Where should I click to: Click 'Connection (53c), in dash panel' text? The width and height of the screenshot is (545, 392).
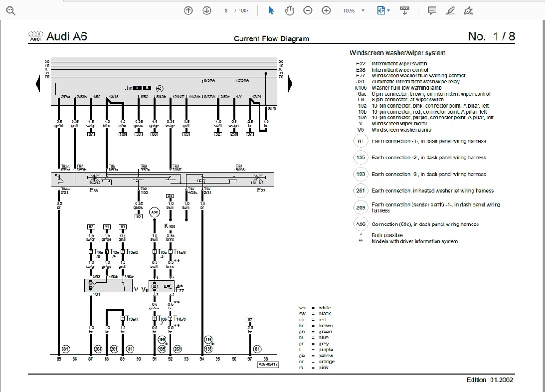(425, 224)
